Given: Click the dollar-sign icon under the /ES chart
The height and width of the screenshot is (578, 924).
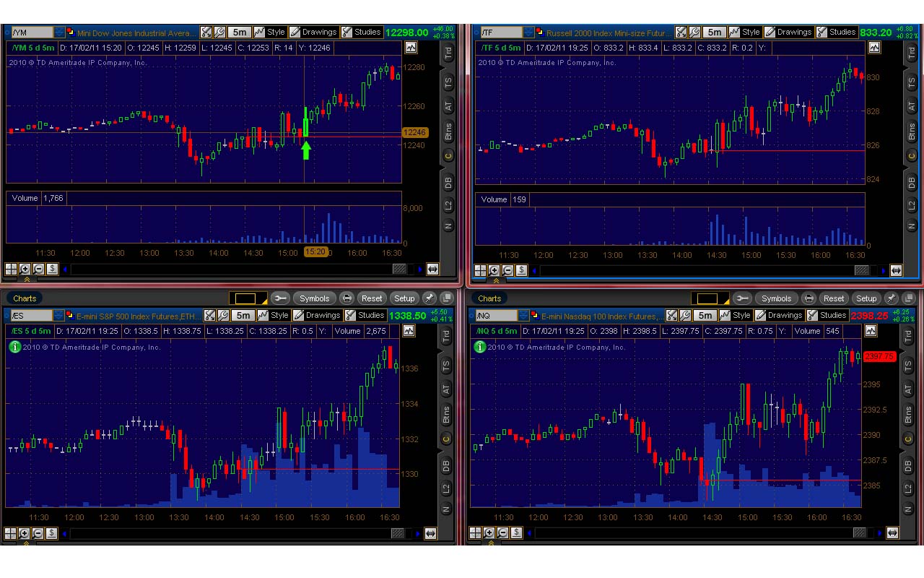Looking at the screenshot, I should coord(51,533).
